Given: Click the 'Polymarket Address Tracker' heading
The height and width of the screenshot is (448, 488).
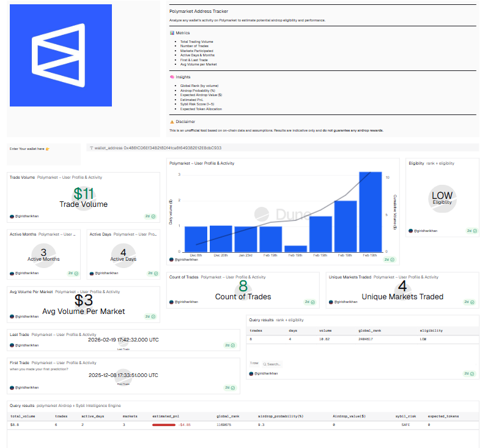Looking at the screenshot, I should (199, 11).
